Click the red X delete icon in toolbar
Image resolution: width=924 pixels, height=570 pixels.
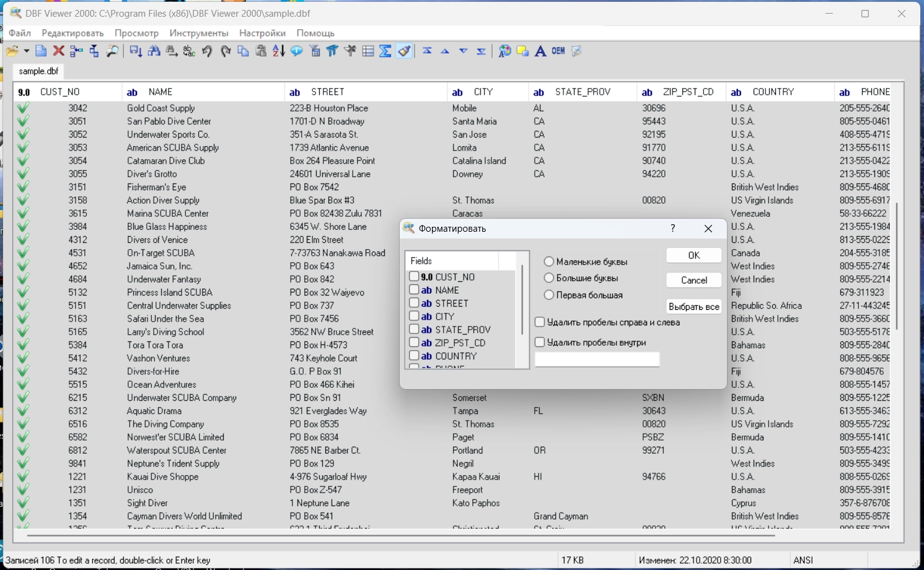pyautogui.click(x=59, y=51)
